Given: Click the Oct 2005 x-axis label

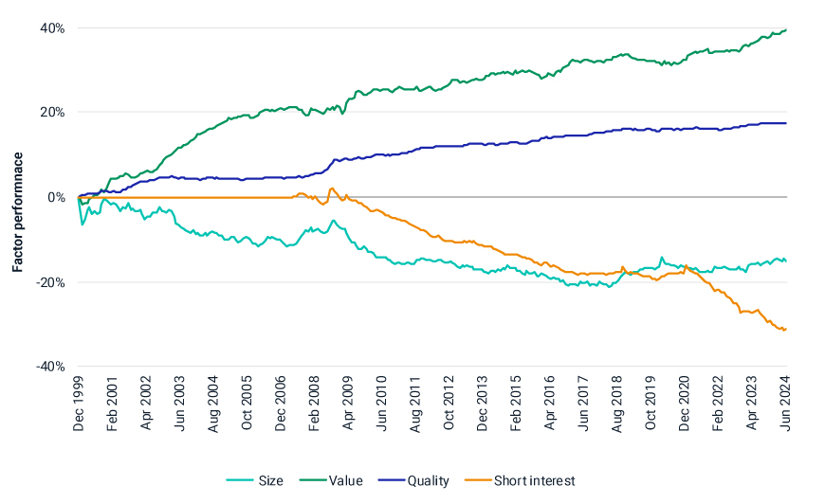Looking at the screenshot, I should click(247, 403).
